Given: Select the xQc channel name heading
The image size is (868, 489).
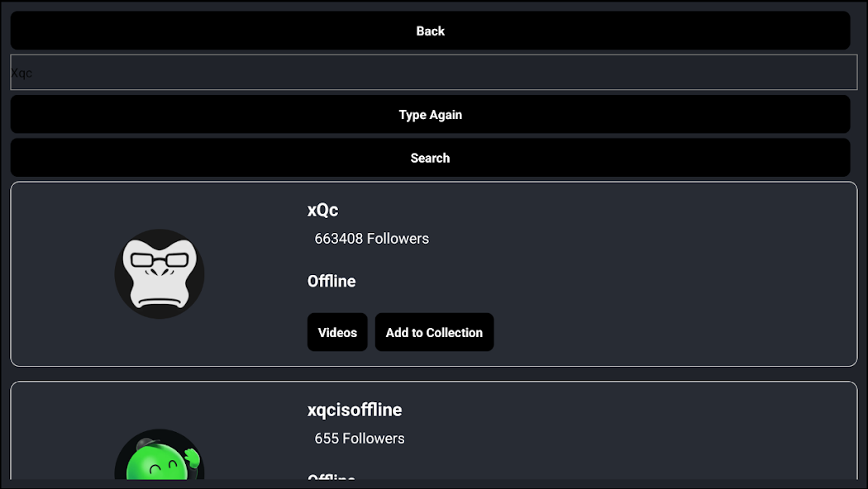Looking at the screenshot, I should pyautogui.click(x=322, y=210).
